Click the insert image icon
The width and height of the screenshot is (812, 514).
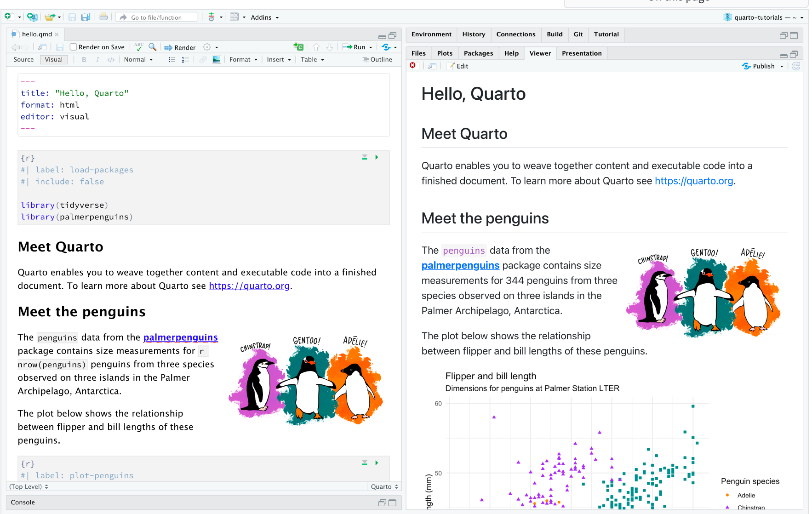pyautogui.click(x=217, y=60)
